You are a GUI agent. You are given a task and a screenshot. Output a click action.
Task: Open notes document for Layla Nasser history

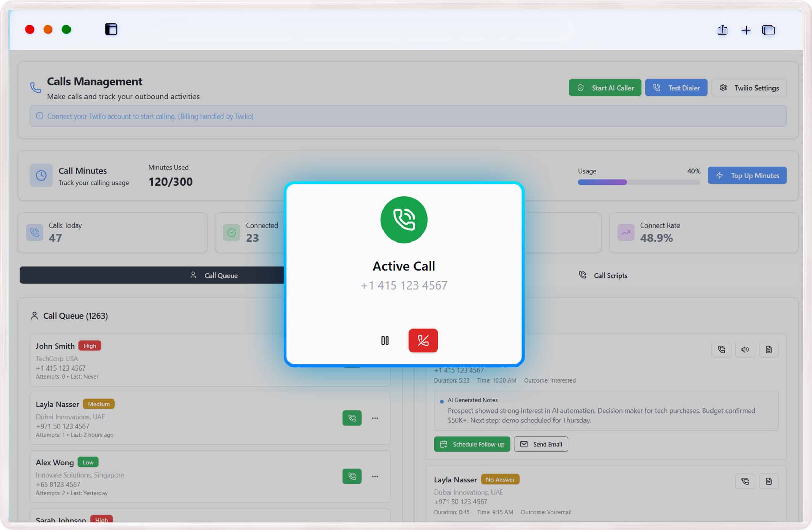768,481
